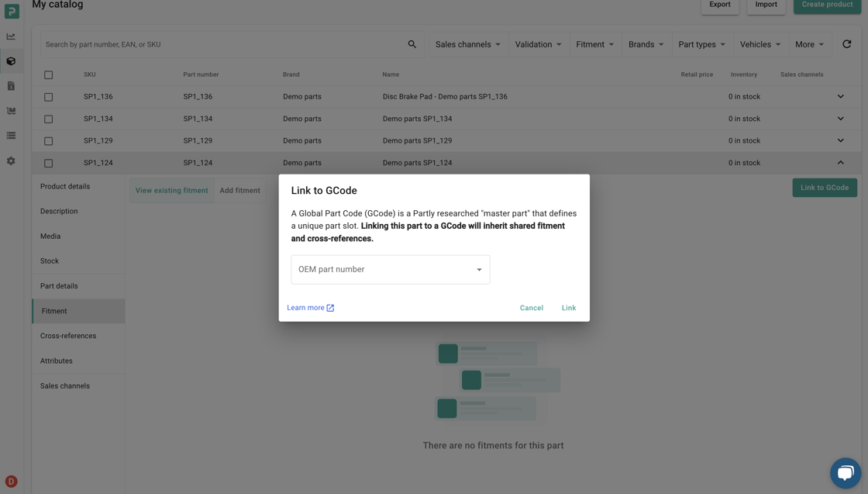
Task: Open the document sidebar icon
Action: pyautogui.click(x=11, y=86)
